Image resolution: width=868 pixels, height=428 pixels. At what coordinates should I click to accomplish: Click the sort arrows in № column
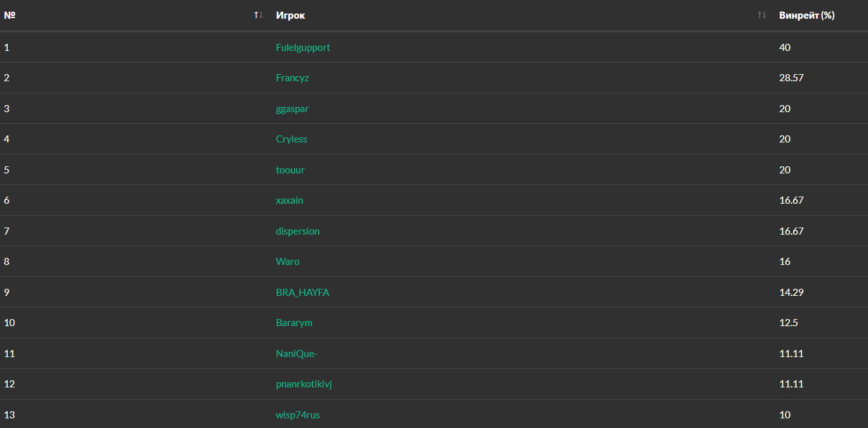click(259, 15)
